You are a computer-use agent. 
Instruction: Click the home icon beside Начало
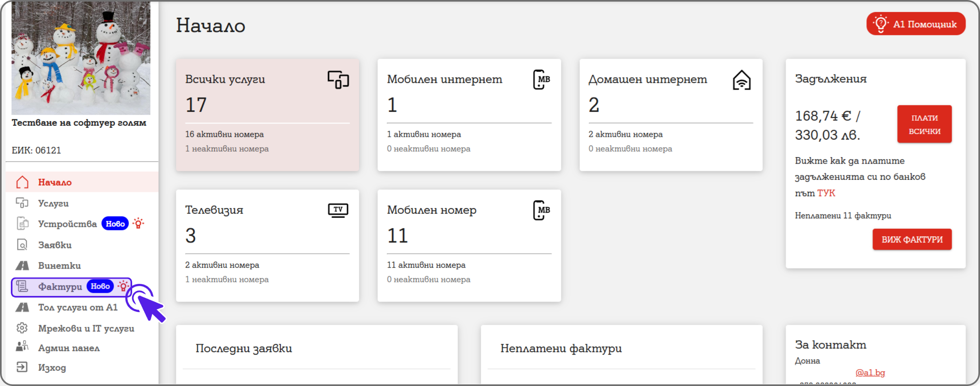(x=22, y=182)
